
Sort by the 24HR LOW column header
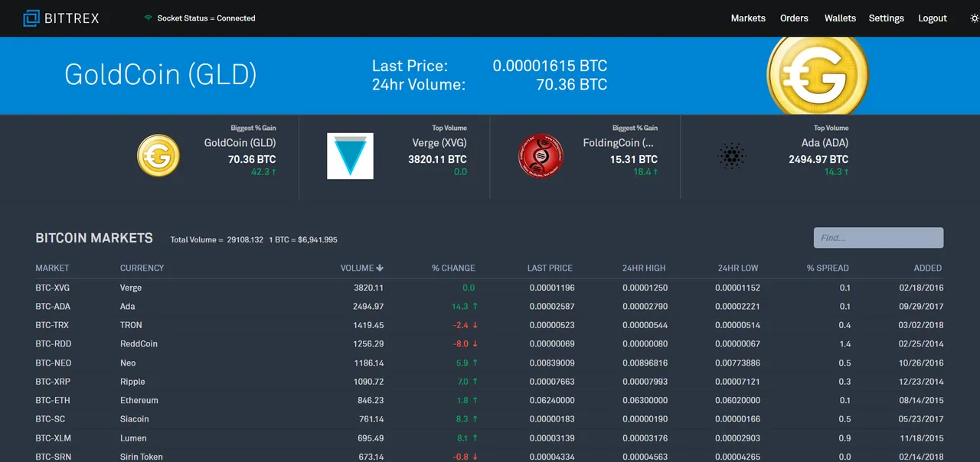[738, 268]
